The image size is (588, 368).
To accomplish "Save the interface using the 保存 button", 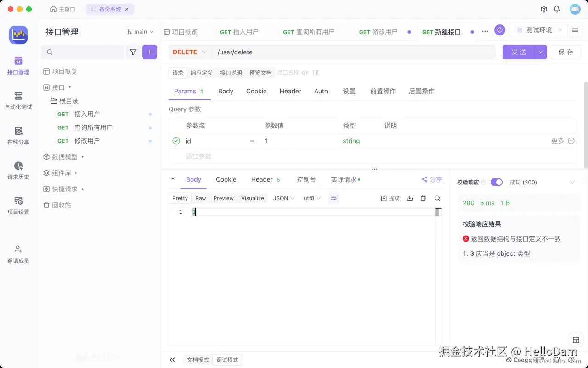I will 565,52.
